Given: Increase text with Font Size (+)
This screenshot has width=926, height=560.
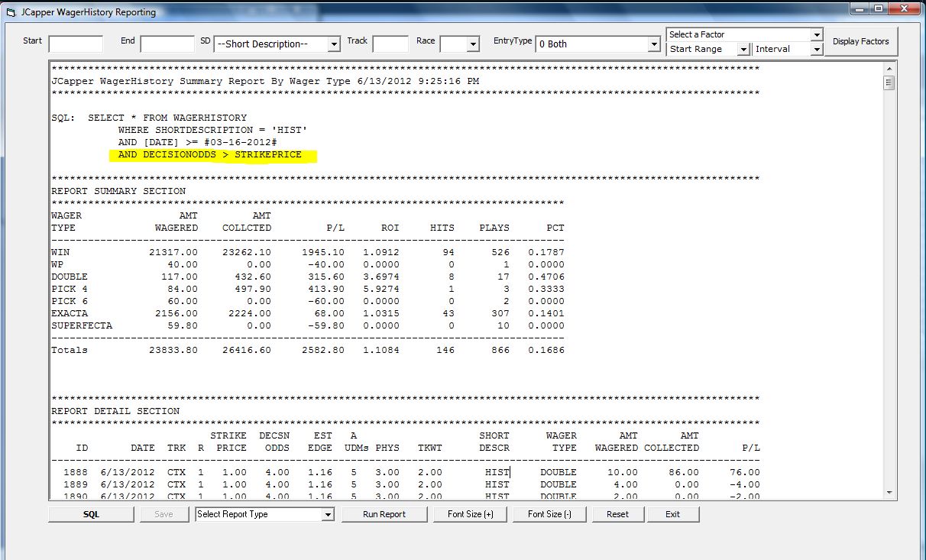Looking at the screenshot, I should [470, 514].
